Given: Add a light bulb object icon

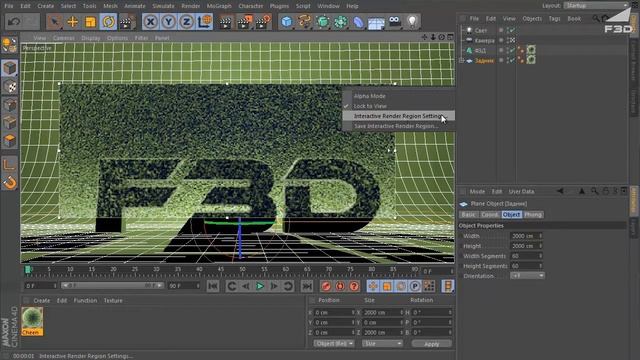Looking at the screenshot, I should point(413,22).
